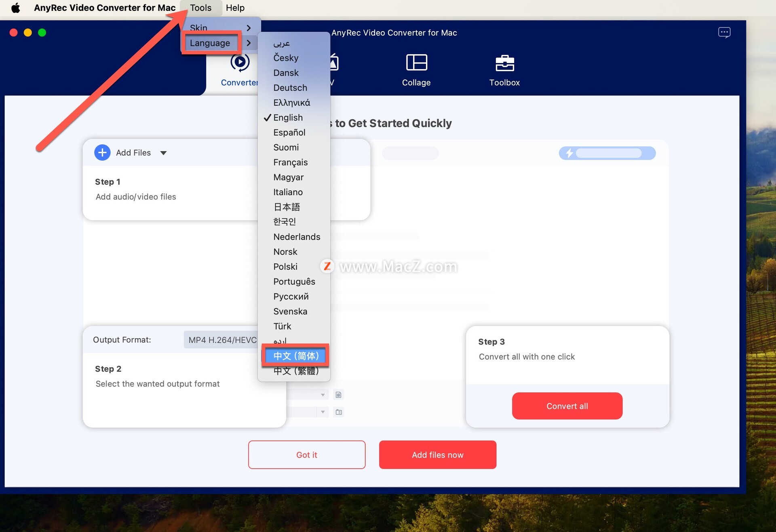Open the upper dropdown arrow beside the page icon

(323, 395)
